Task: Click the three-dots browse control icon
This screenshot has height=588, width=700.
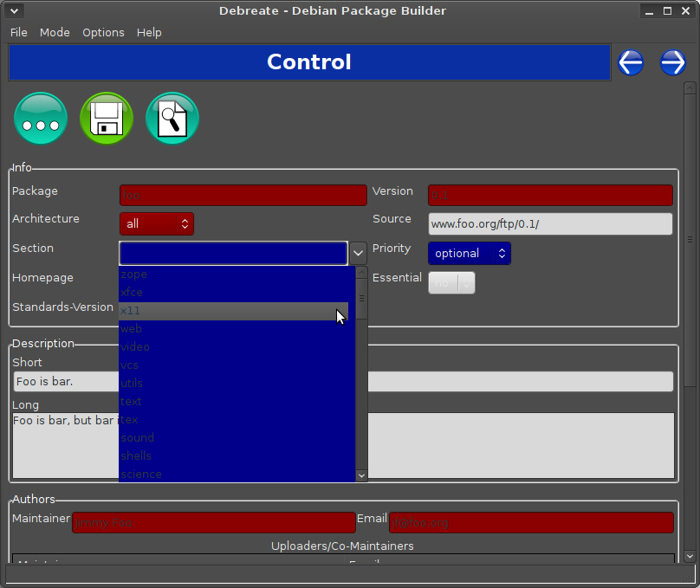Action: pos(41,119)
